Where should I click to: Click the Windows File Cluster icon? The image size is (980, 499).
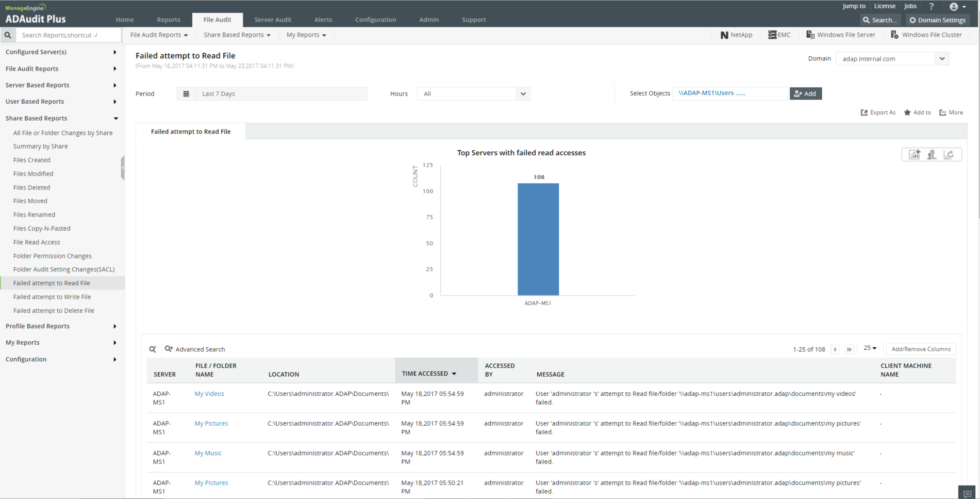tap(895, 35)
